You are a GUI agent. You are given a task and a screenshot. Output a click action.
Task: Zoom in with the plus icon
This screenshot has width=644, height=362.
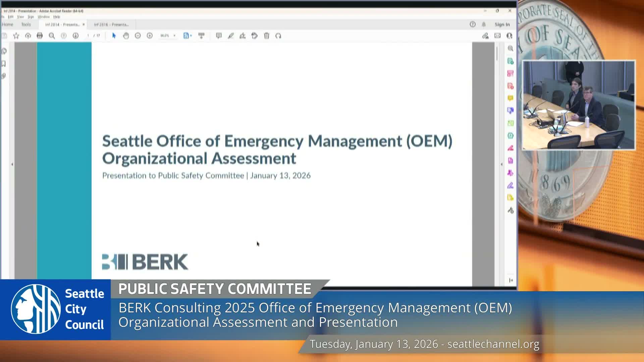point(150,36)
